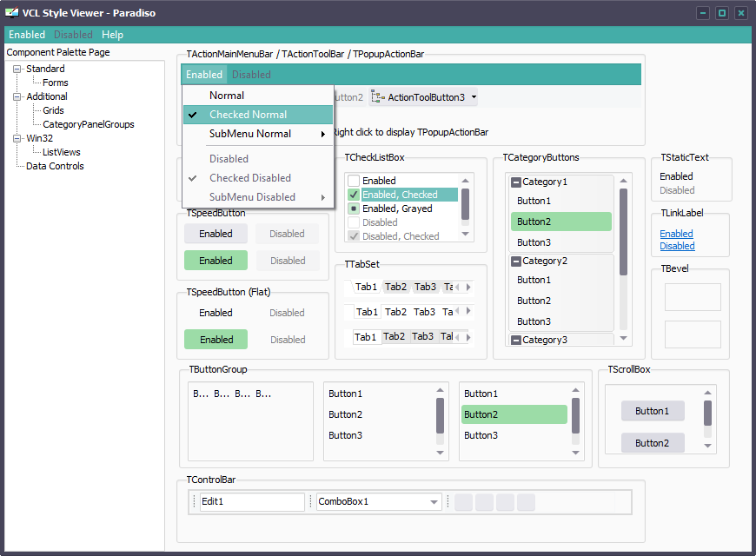Select the ListViews tree item

(x=61, y=152)
